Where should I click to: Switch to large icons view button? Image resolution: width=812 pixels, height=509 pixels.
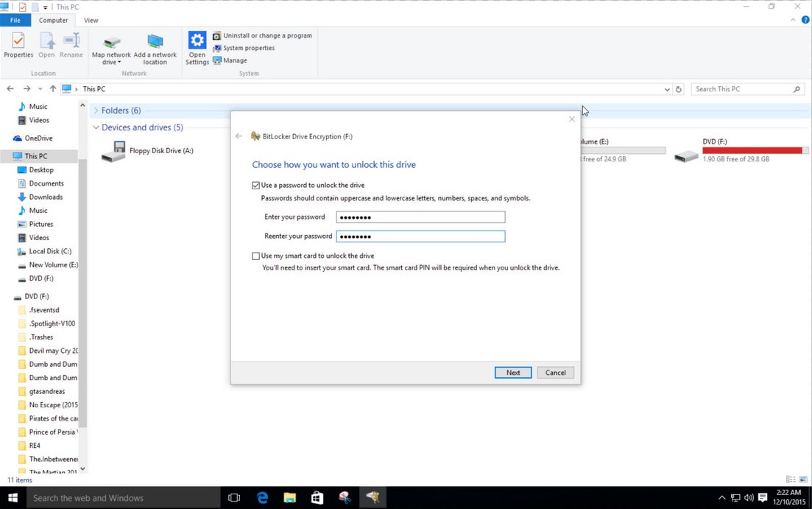pyautogui.click(x=803, y=480)
